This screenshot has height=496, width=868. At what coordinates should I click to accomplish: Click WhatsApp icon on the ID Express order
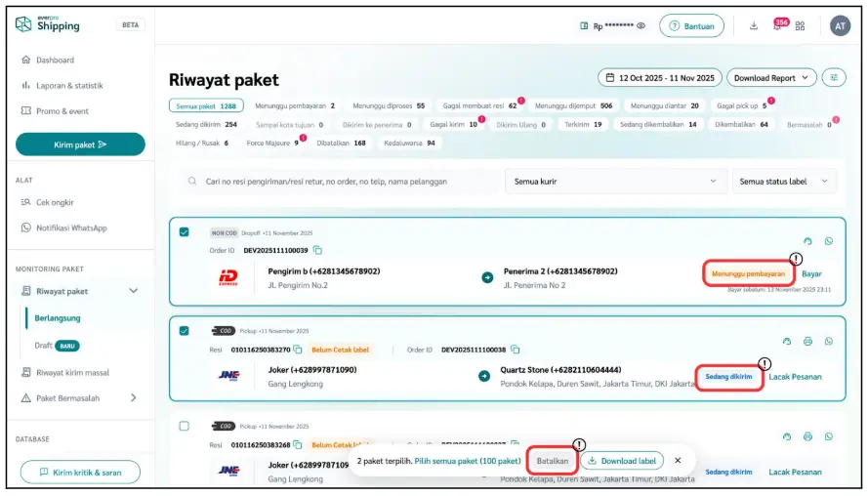coord(829,241)
